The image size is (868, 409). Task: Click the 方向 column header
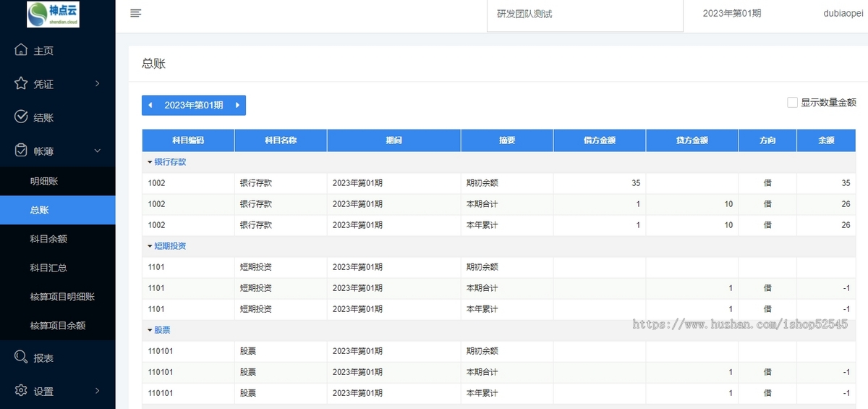767,140
